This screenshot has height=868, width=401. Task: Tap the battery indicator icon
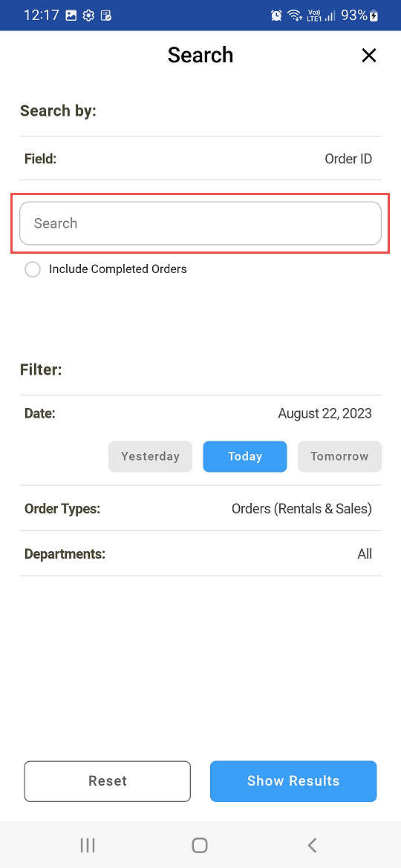(375, 16)
